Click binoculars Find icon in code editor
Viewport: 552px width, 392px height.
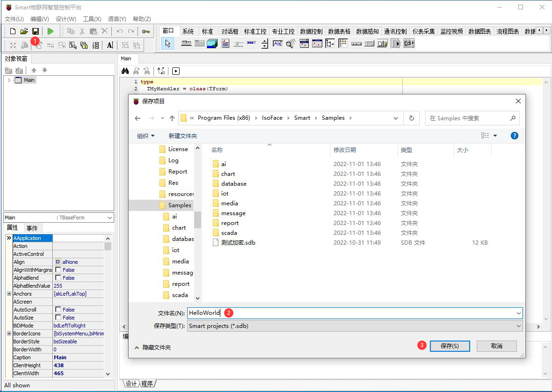[125, 71]
